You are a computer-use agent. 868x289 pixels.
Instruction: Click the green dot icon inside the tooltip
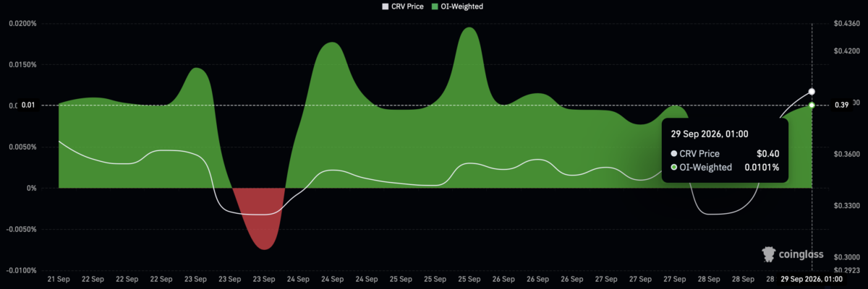coord(674,168)
